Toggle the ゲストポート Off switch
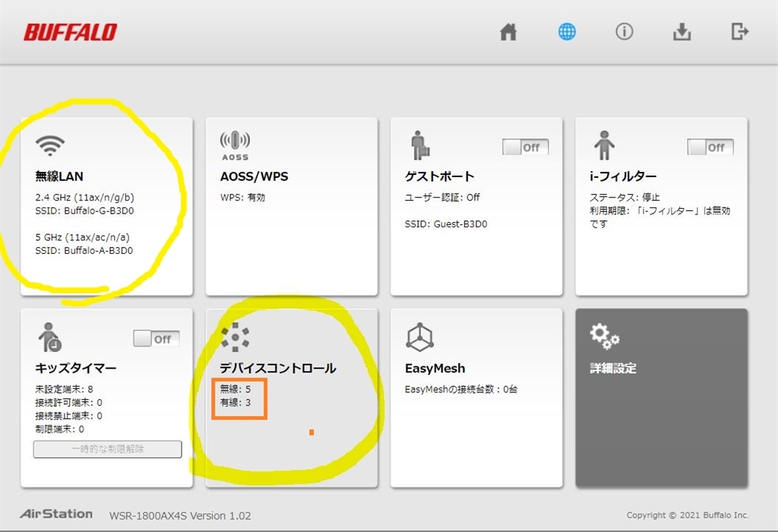The width and height of the screenshot is (778, 532). [526, 147]
